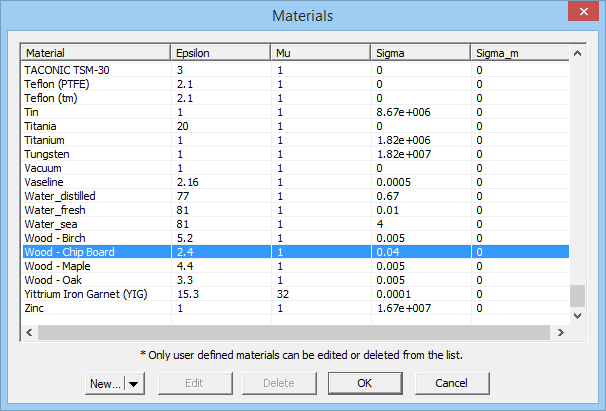Click the Mu column header

pos(319,52)
